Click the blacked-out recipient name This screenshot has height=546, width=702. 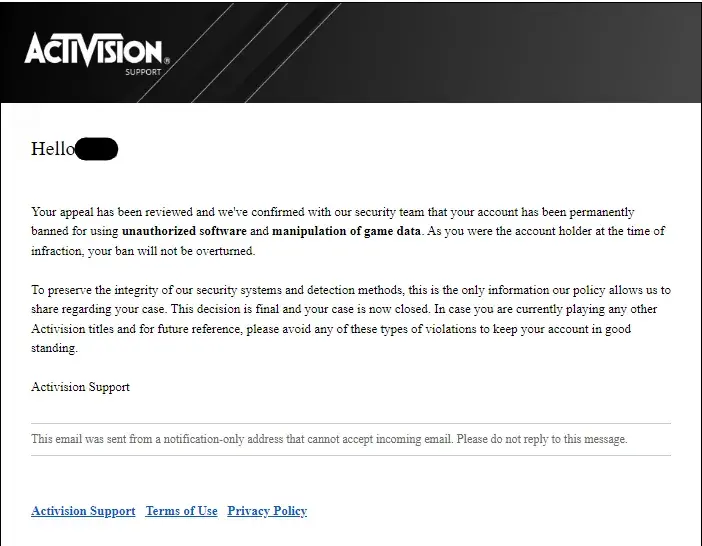click(x=97, y=149)
